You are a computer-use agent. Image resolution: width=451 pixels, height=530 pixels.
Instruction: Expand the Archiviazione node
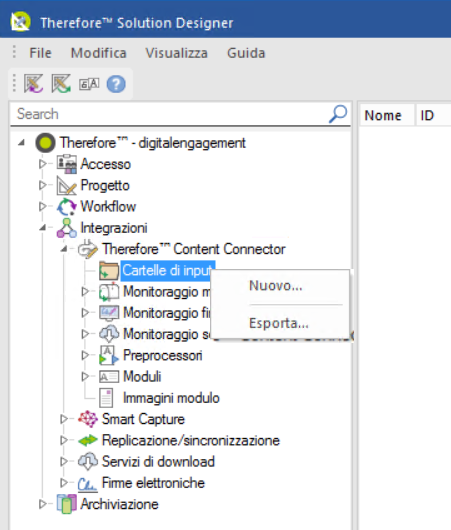click(x=42, y=504)
